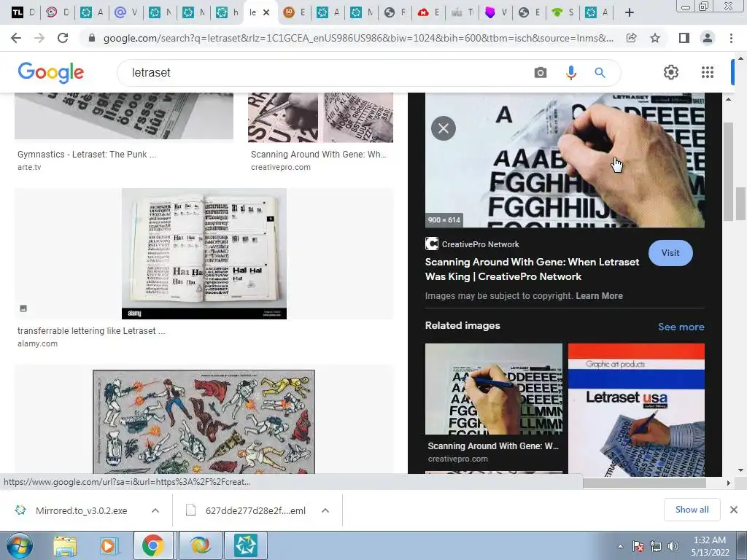Open the Chrome profile avatar
747x560 pixels.
(x=708, y=38)
